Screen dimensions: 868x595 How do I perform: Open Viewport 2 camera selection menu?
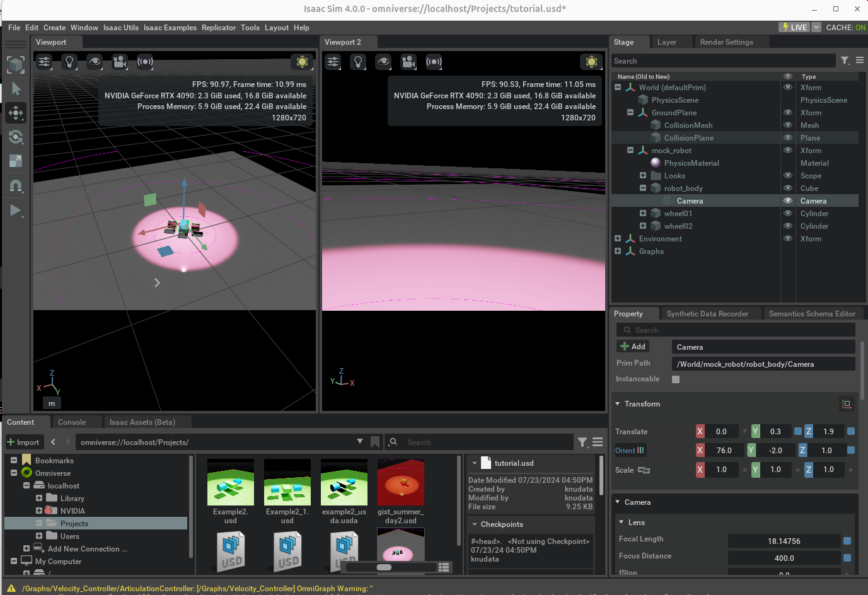408,62
